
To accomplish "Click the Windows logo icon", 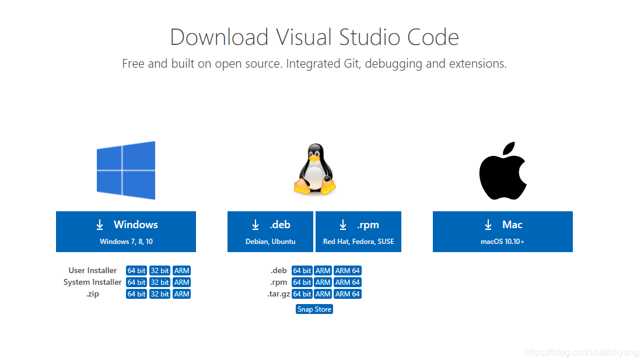I will click(126, 170).
